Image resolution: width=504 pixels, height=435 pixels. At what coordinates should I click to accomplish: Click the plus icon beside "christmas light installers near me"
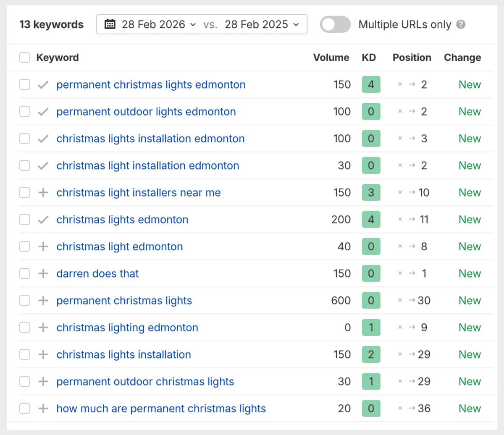[42, 192]
